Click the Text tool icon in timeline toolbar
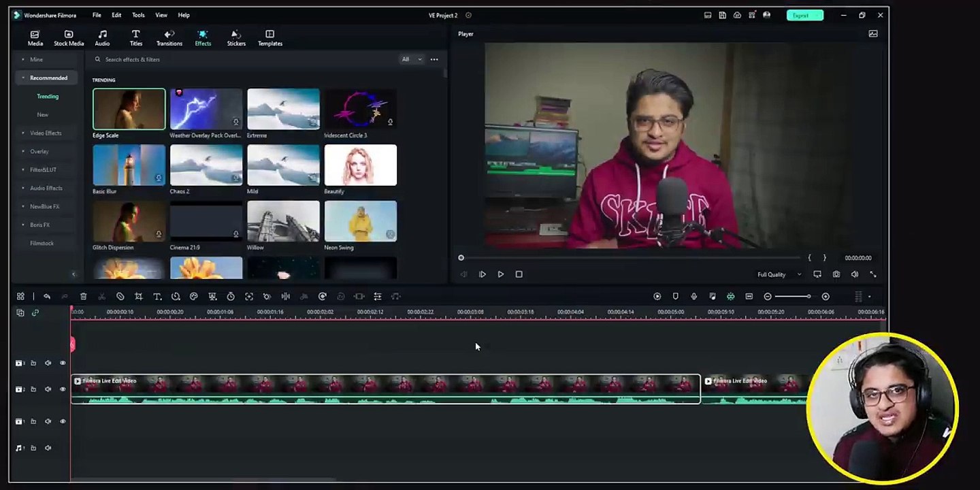This screenshot has width=980, height=490. pyautogui.click(x=157, y=297)
